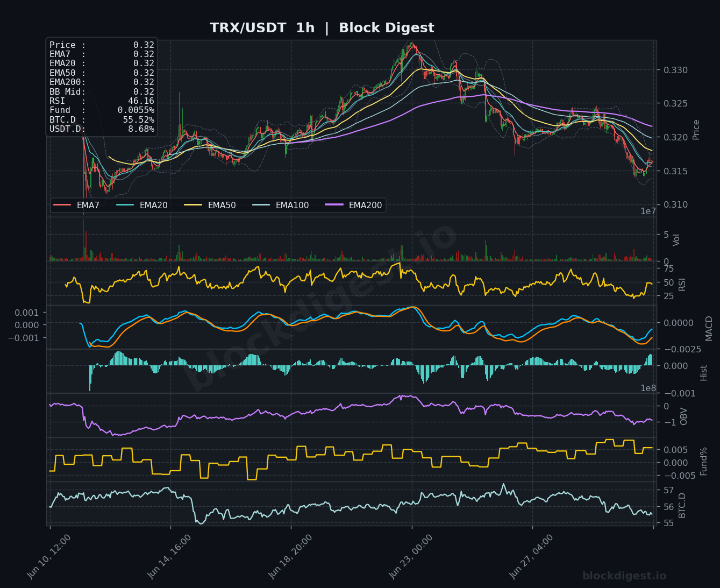This screenshot has height=588, width=720.
Task: Click the Vol axis label
Action: click(x=677, y=240)
